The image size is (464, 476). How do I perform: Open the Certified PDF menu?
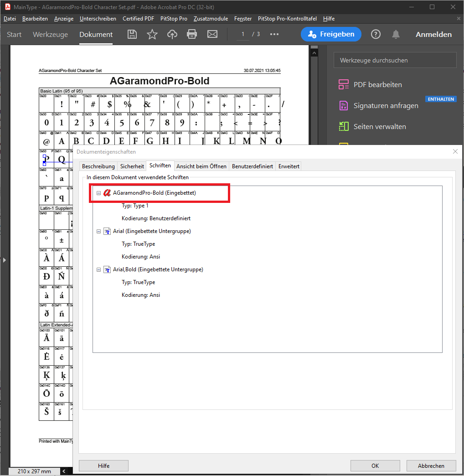pos(138,19)
